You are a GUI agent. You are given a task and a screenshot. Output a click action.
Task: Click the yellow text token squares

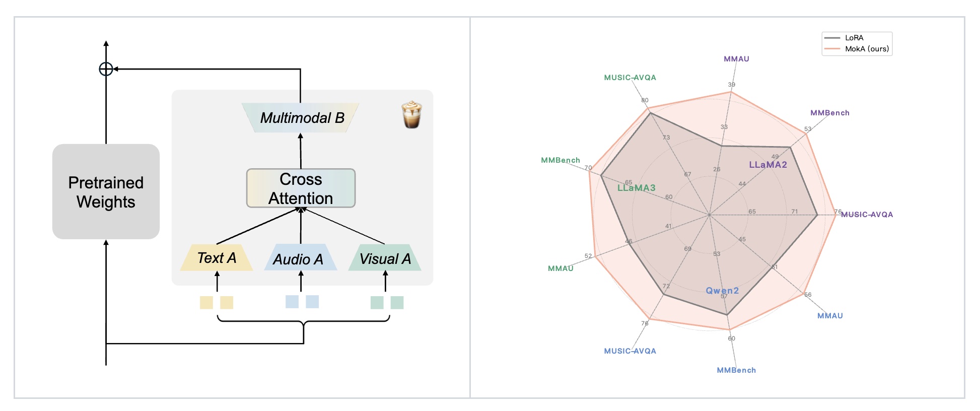tap(217, 302)
